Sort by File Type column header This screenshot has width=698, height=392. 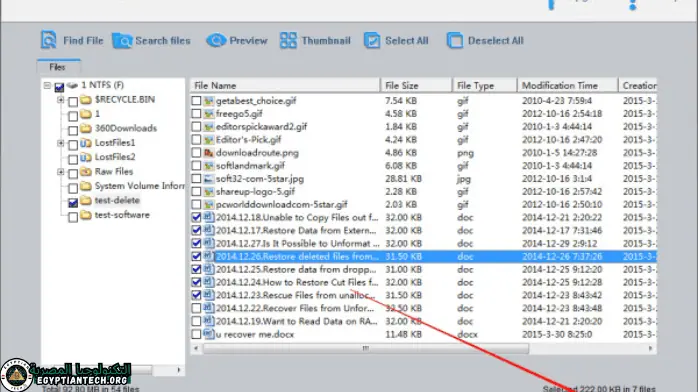[x=485, y=85]
